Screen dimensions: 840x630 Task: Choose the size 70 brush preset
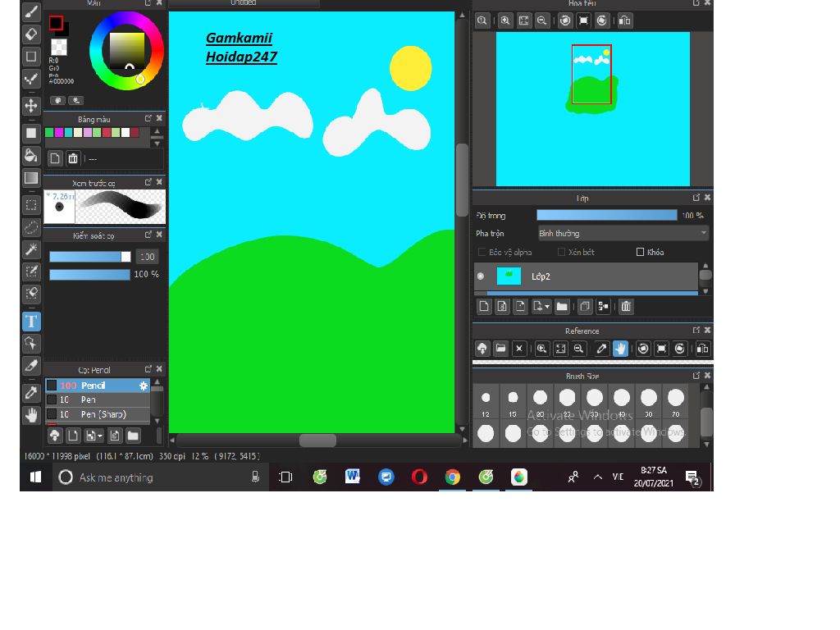click(676, 402)
